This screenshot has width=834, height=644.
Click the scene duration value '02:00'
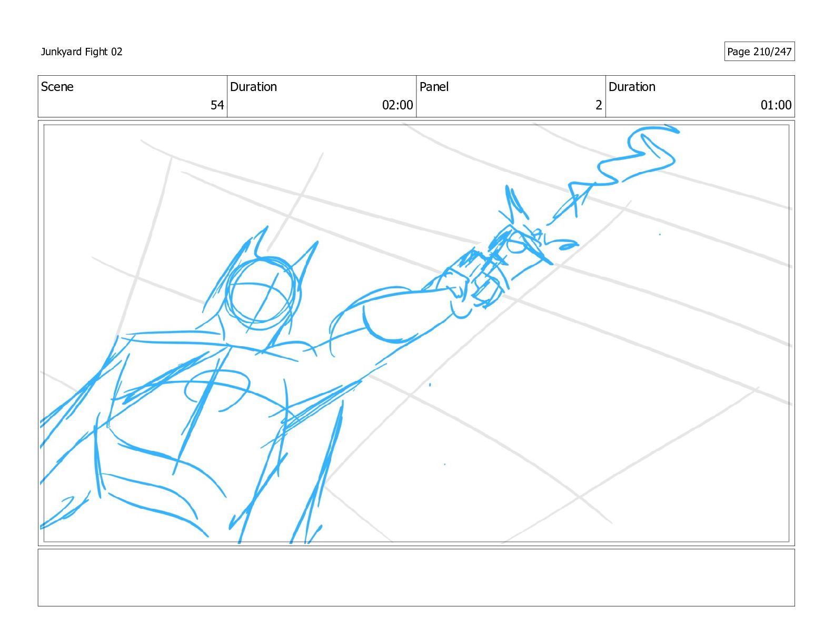click(398, 105)
